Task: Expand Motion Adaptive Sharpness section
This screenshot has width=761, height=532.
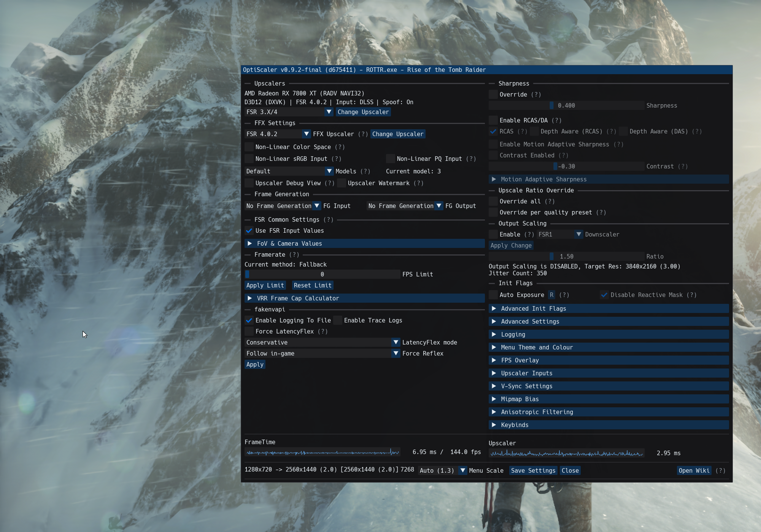Action: (608, 179)
